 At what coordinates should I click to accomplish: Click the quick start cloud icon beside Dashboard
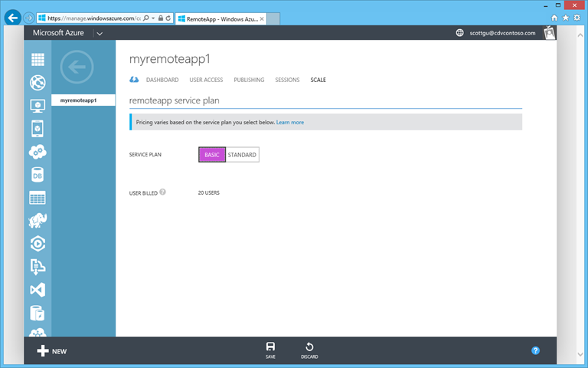(x=134, y=80)
